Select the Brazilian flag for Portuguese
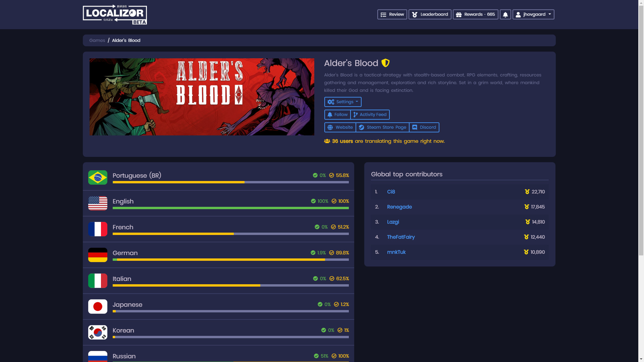Viewport: 644px width, 362px height. 98,177
